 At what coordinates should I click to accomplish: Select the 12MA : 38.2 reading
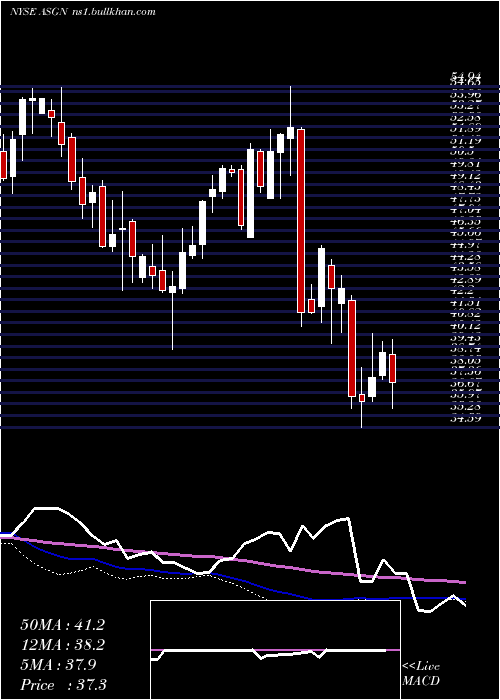tap(62, 645)
